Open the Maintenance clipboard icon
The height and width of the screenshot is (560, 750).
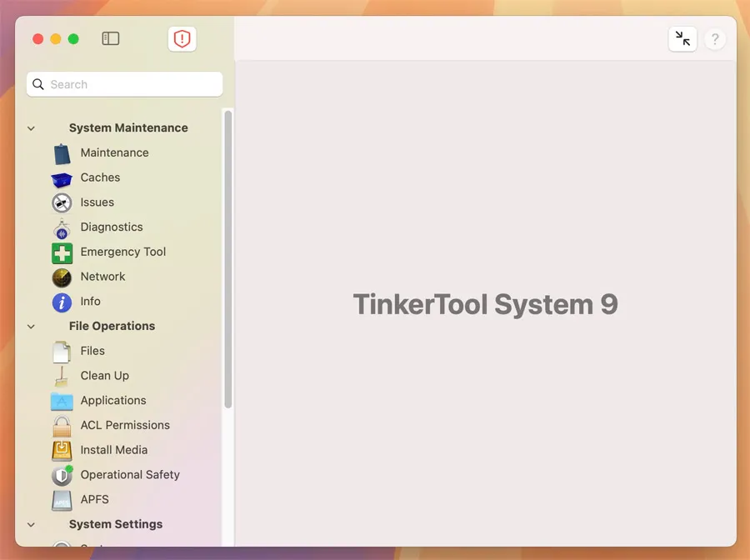(62, 153)
